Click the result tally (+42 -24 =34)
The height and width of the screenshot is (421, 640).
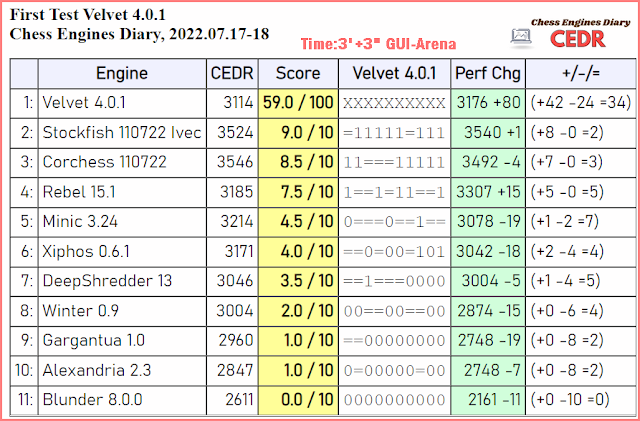[581, 102]
